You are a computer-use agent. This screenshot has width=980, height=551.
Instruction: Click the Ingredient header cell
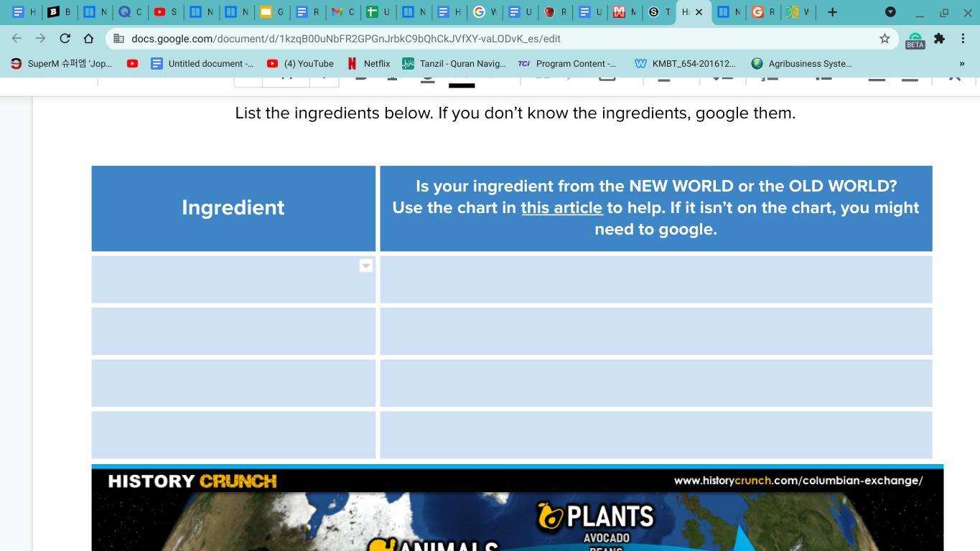233,208
